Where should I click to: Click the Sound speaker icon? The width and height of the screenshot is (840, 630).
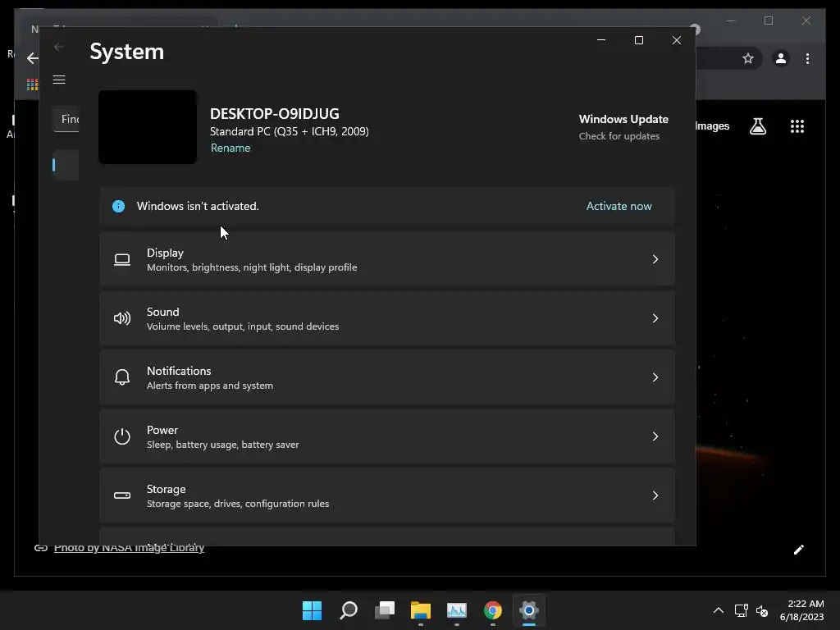122,319
